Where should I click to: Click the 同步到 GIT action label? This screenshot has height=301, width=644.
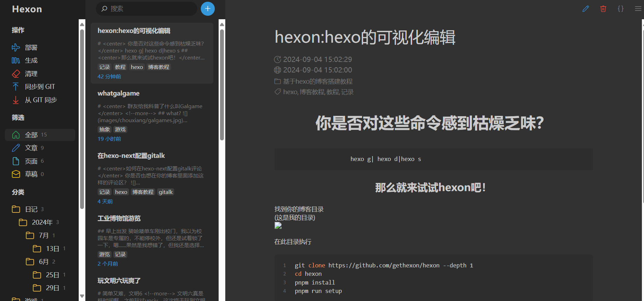(x=40, y=87)
